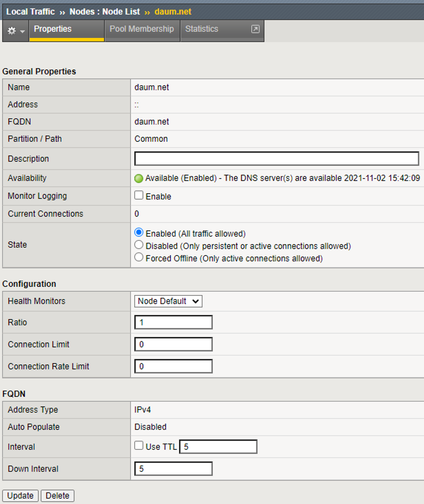
Task: Click into the Description text field
Action: [276, 158]
